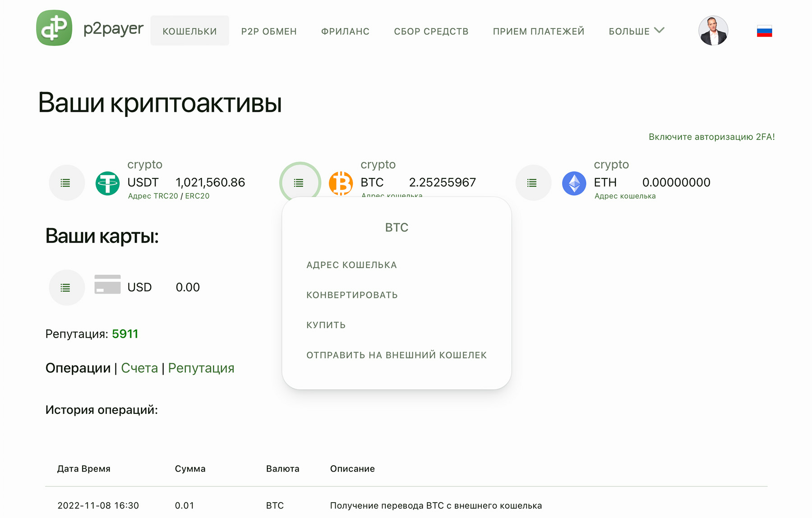Viewport: 812px width, 518px height.
Task: Open the ETH wallet actions menu icon
Action: pos(533,183)
